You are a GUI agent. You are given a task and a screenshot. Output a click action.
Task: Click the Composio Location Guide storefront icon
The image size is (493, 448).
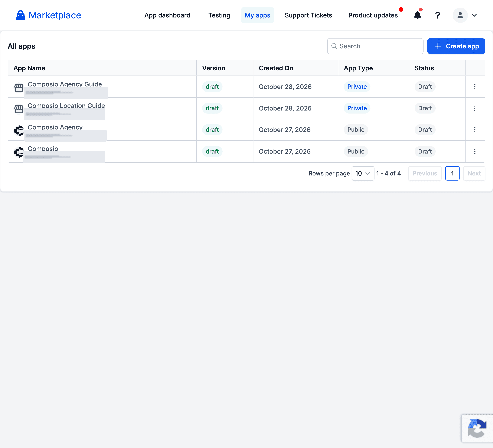pos(19,109)
